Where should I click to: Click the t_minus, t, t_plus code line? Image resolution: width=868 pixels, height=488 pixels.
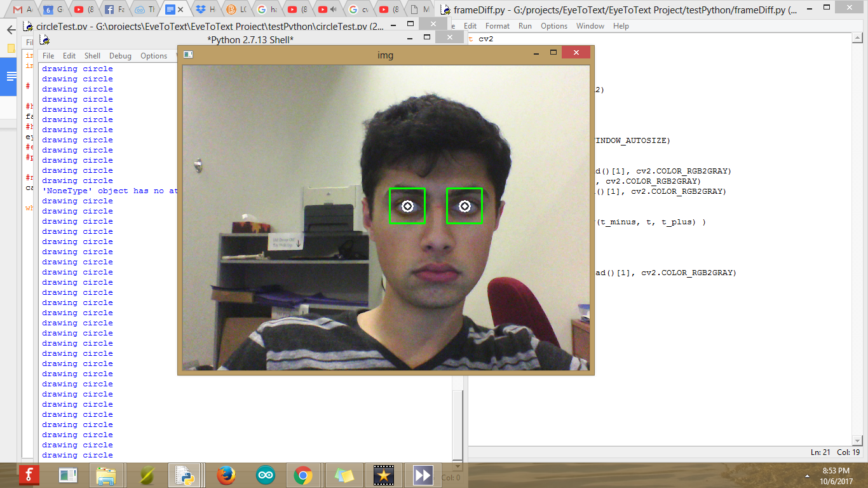(x=649, y=222)
